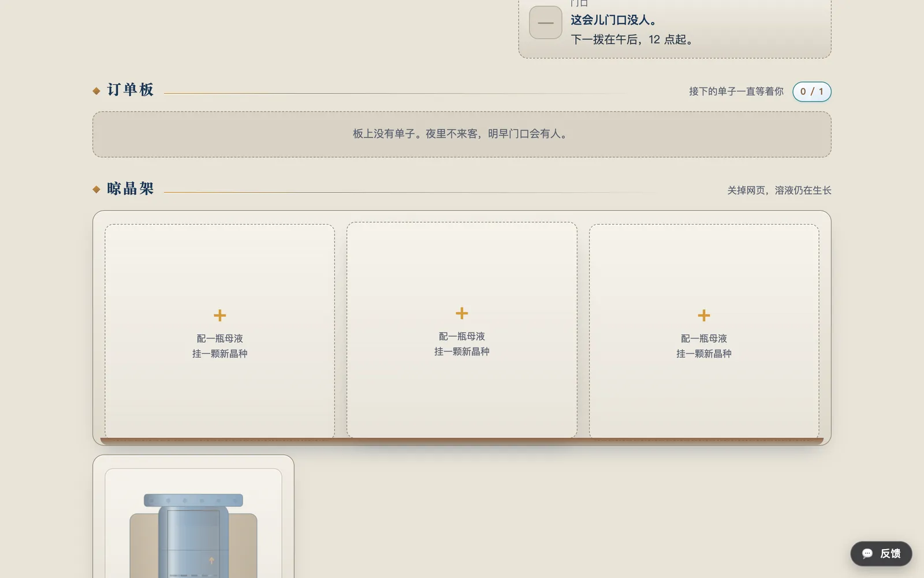Click the plus icon in the left crystal slot
This screenshot has height=578, width=924.
pos(219,316)
